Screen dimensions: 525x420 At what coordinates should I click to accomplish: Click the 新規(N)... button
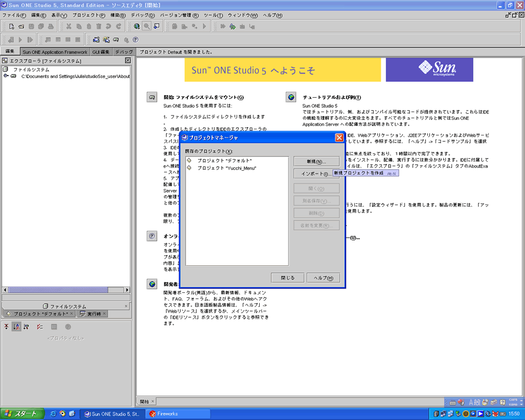317,161
